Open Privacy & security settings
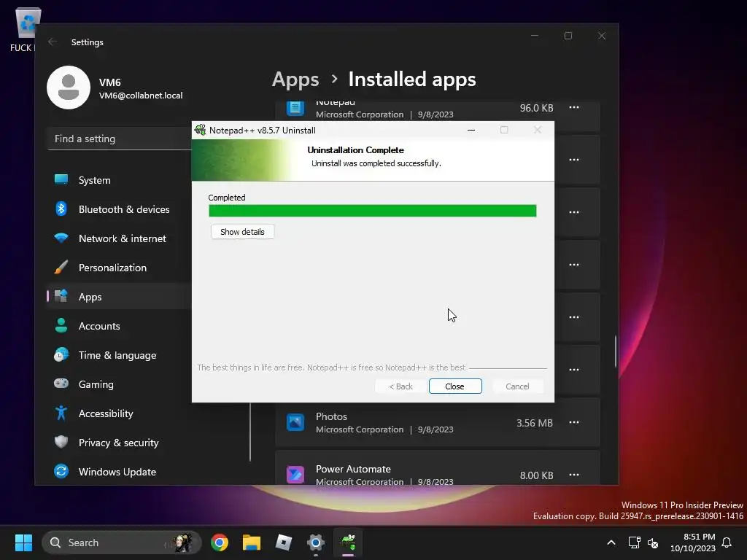The image size is (747, 560). [119, 443]
